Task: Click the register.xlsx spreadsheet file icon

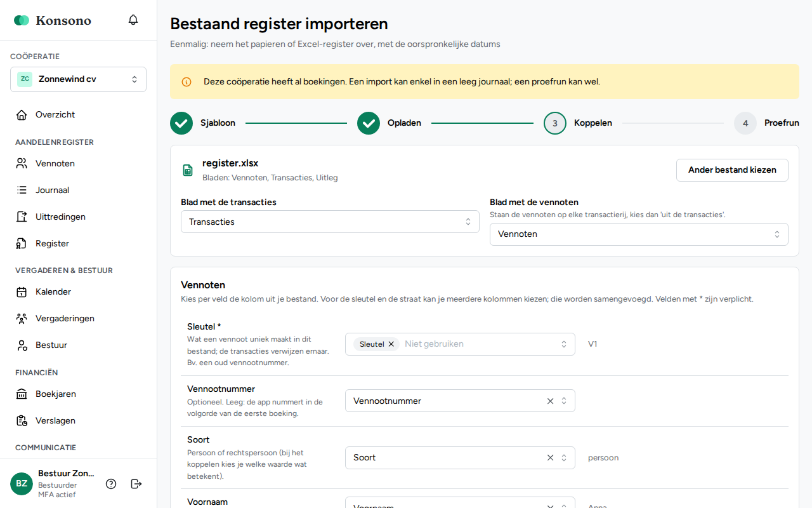Action: point(188,170)
